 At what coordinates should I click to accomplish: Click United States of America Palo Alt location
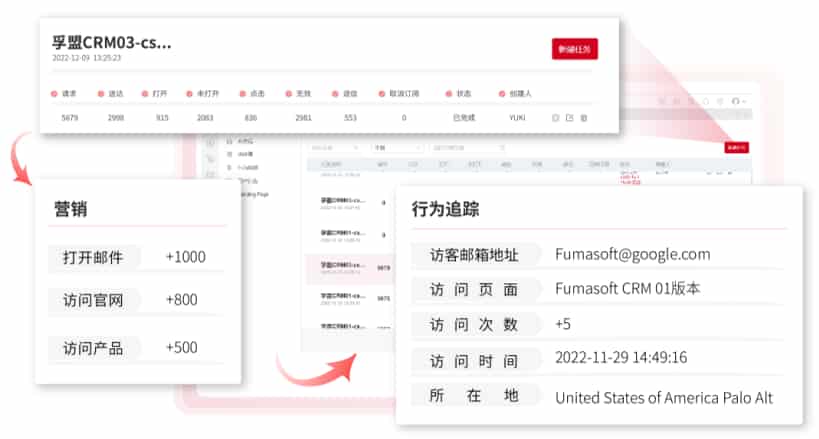click(664, 397)
